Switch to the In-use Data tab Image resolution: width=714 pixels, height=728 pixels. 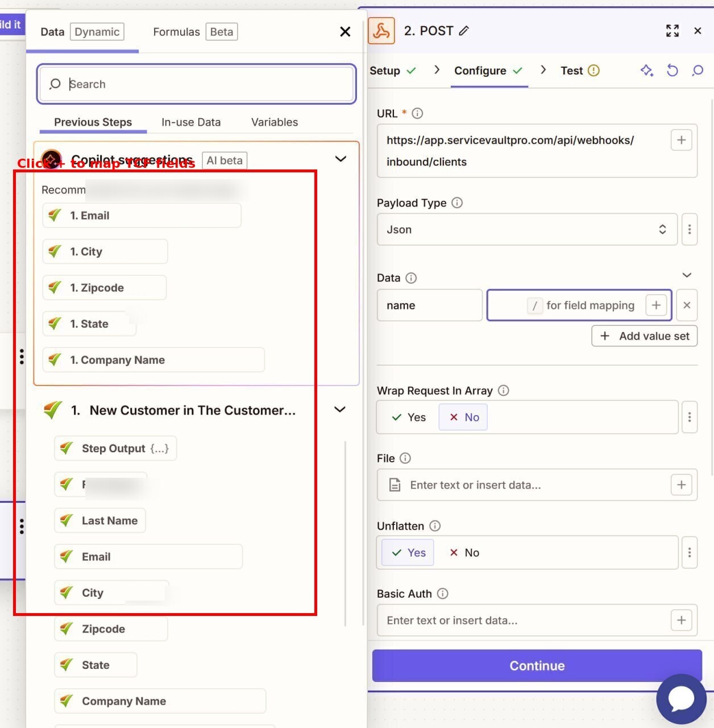[x=191, y=122]
